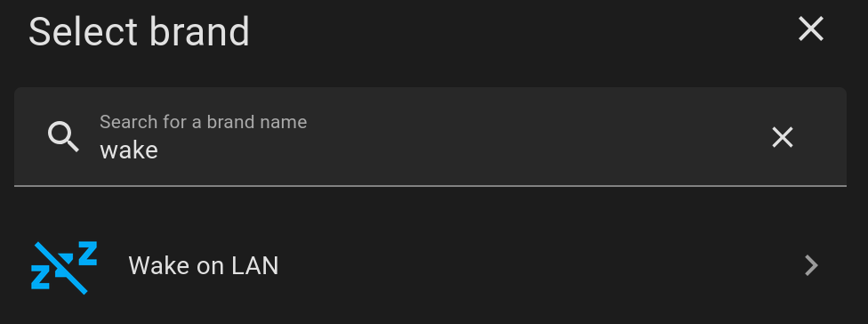
Task: Click the "Wake on LAN" text label
Action: [204, 266]
